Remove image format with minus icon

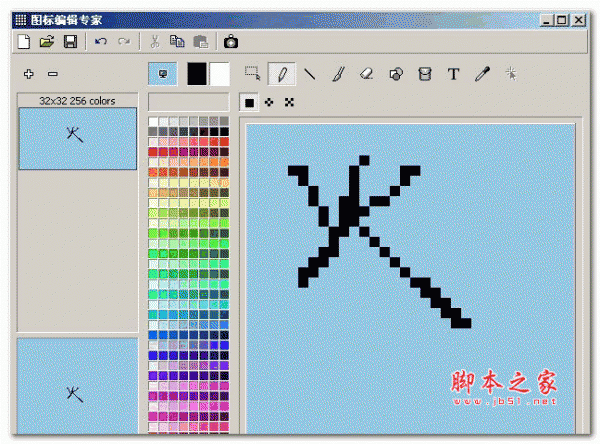click(53, 73)
